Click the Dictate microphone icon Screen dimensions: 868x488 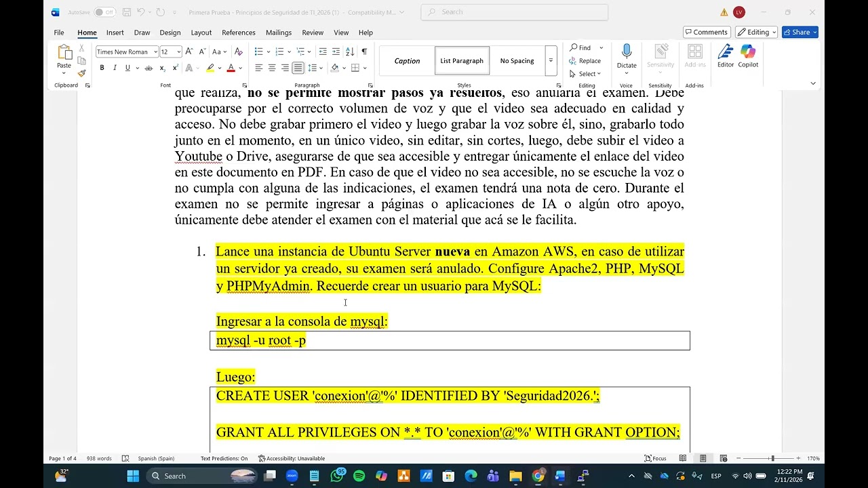coord(627,52)
